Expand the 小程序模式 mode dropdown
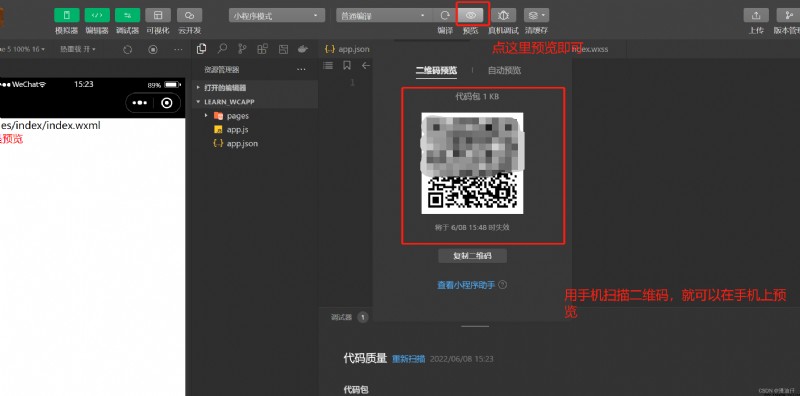 277,15
